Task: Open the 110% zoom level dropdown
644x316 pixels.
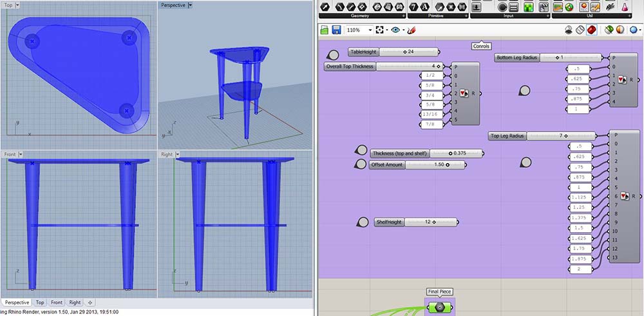Action: point(370,30)
